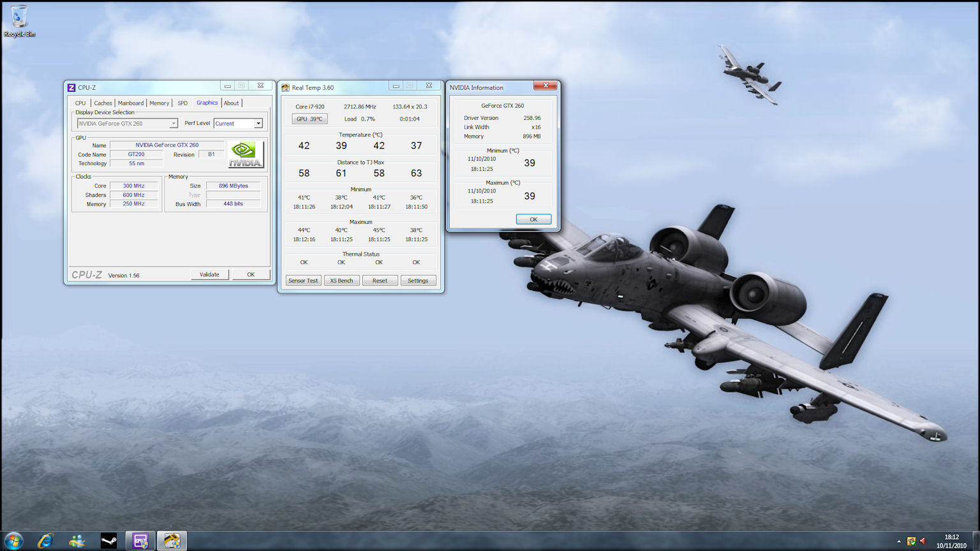This screenshot has width=980, height=551.
Task: Click the Core clock value 300 MHz
Action: (133, 186)
